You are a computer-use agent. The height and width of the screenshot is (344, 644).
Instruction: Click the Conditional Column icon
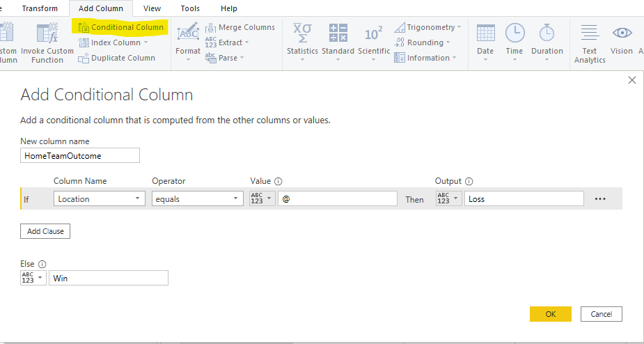coord(84,28)
